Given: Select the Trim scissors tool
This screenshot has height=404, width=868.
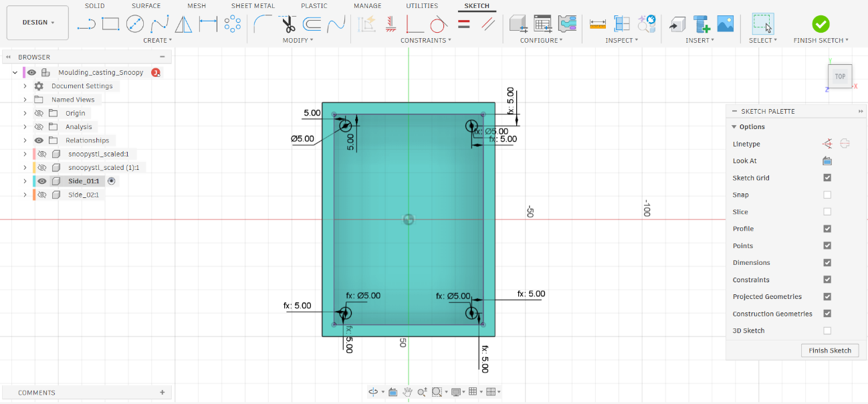Looking at the screenshot, I should 288,25.
